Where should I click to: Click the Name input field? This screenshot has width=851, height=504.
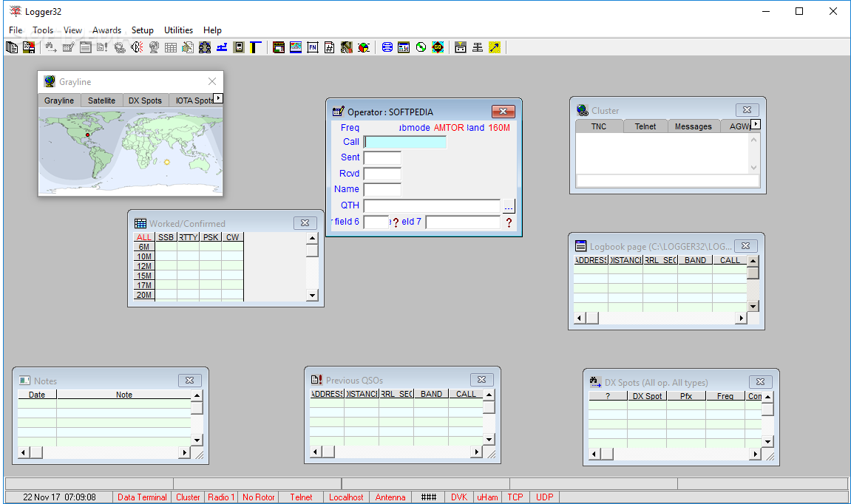[382, 190]
